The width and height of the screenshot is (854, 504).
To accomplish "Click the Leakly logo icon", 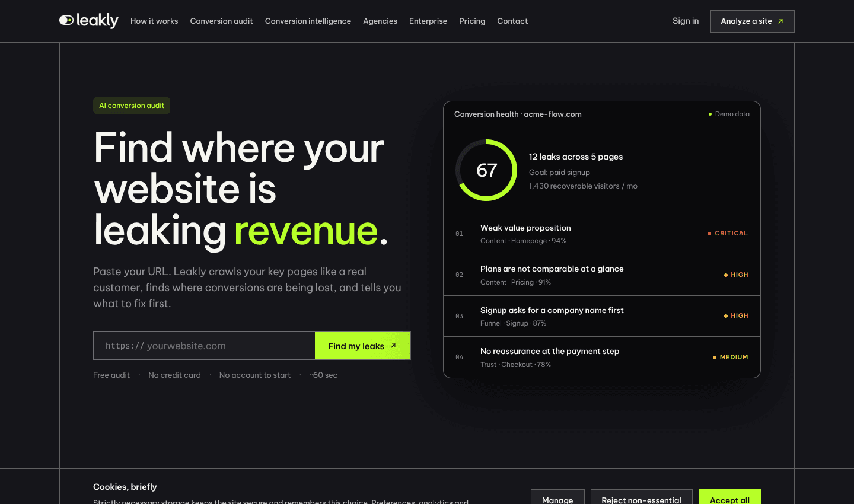I will 66,20.
